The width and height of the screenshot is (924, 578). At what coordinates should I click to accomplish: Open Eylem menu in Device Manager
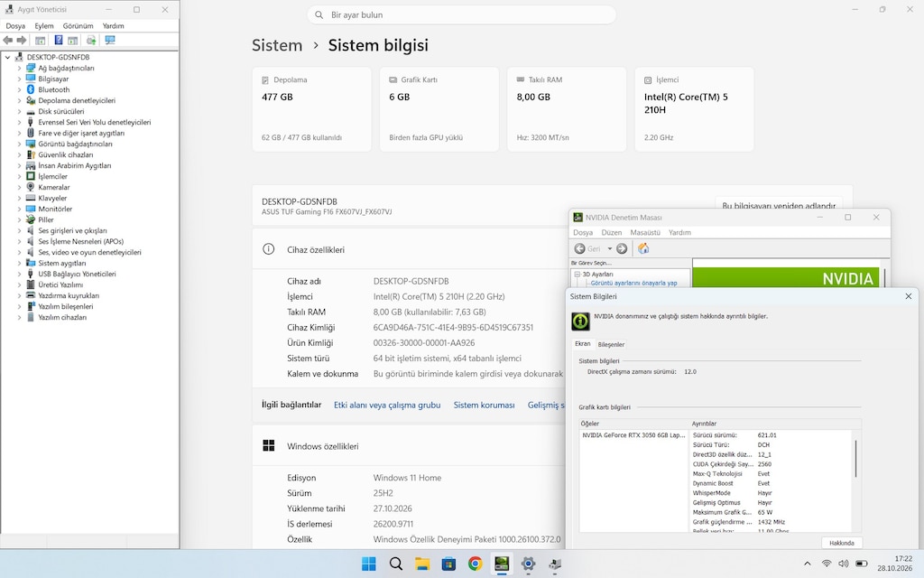(43, 26)
